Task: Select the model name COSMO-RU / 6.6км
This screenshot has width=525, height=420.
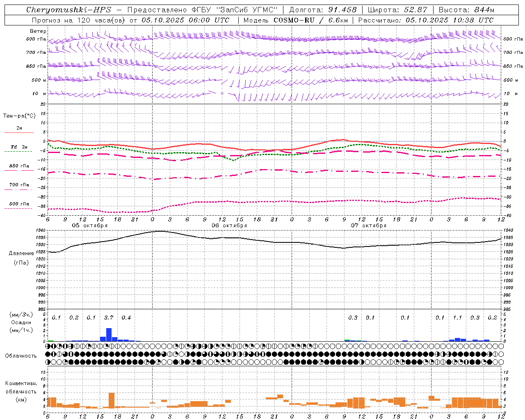Action: (x=311, y=20)
